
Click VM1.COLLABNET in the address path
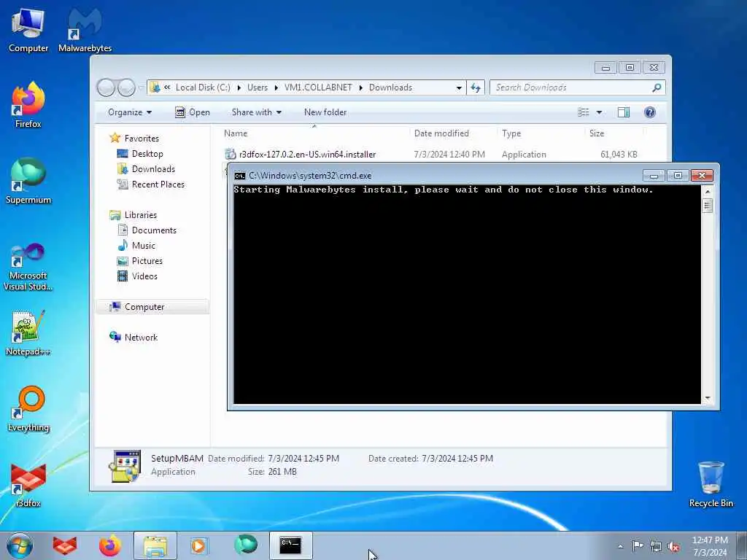click(318, 87)
